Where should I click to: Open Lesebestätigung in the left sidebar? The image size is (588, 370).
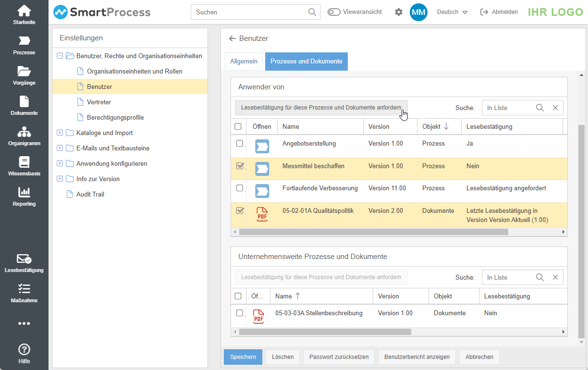[x=24, y=259]
